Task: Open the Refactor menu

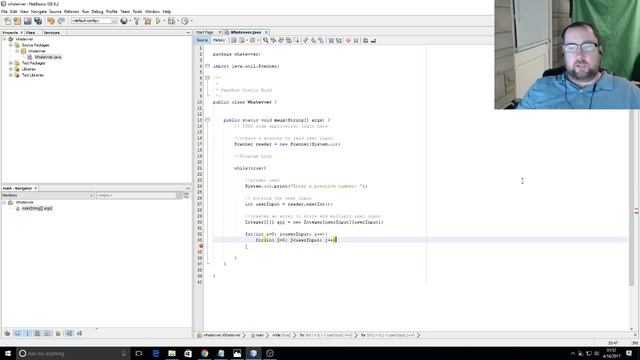Action: (71, 11)
